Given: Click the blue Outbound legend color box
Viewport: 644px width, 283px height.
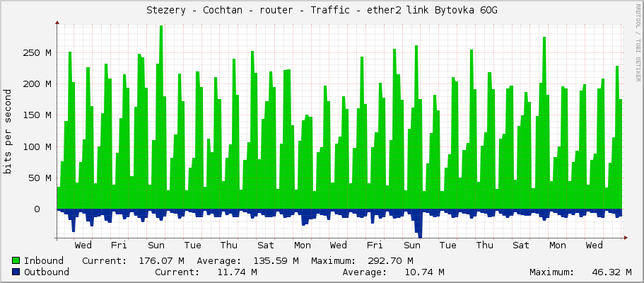Looking at the screenshot, I should 16,272.
